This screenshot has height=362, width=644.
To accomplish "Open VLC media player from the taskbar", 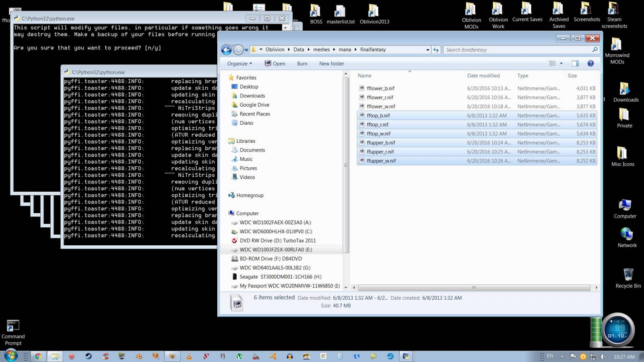I will click(x=189, y=356).
